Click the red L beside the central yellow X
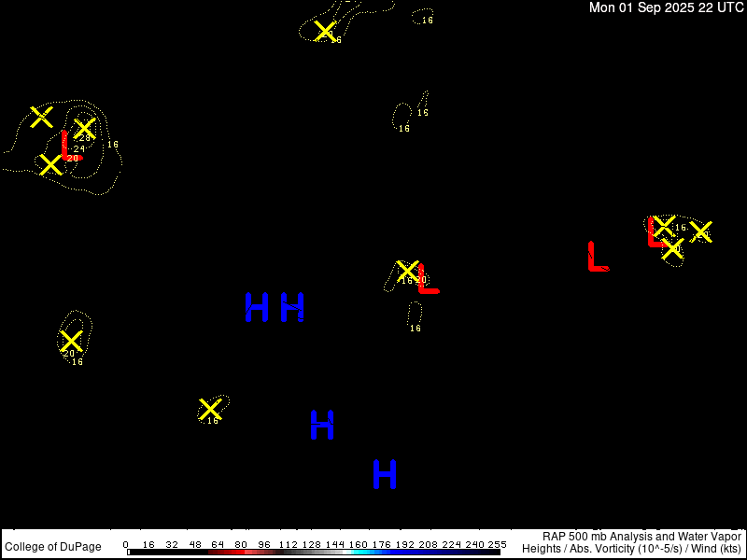Screen dimensions: 747x560 coord(429,279)
